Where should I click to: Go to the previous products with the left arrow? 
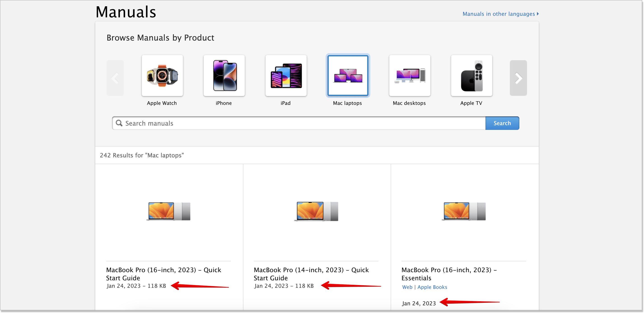(x=115, y=78)
